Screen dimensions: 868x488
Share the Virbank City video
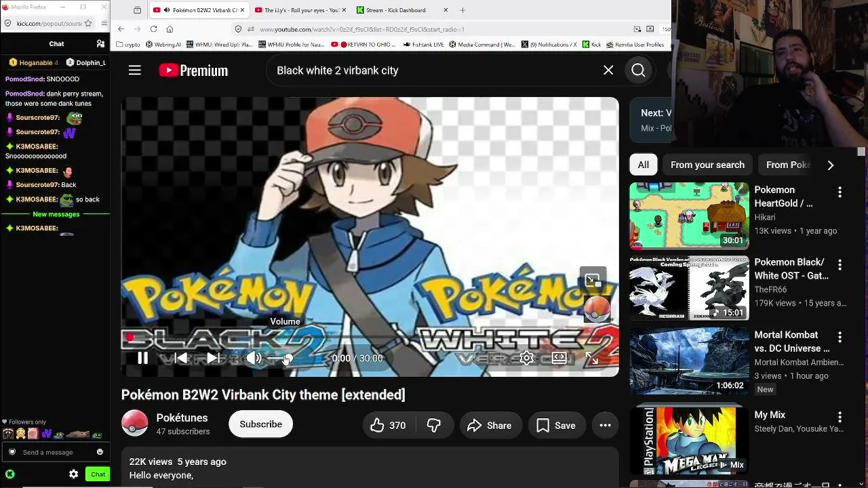pos(490,426)
